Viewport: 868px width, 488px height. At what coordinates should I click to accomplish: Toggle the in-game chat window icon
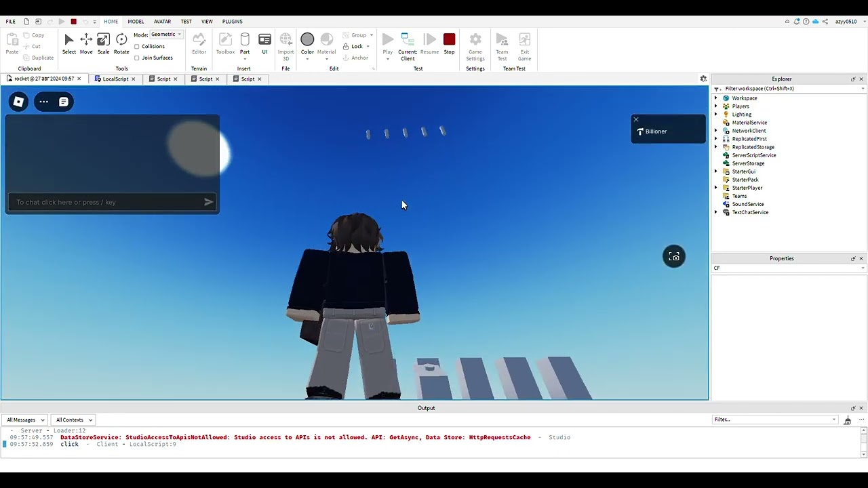(64, 102)
